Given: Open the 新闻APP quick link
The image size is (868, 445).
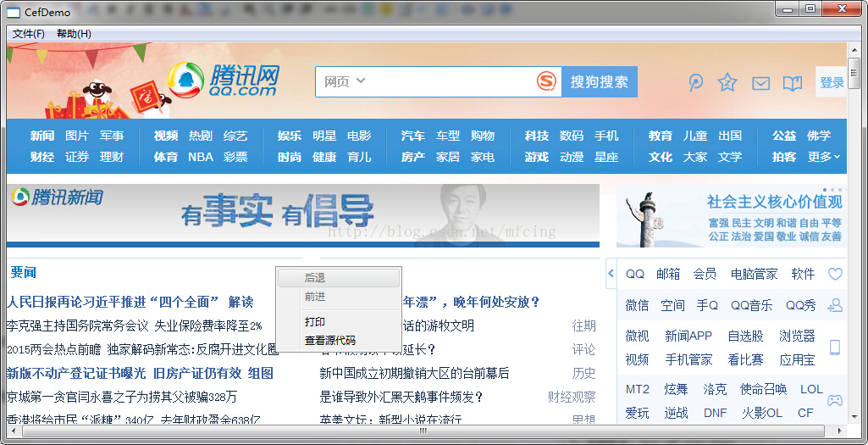Looking at the screenshot, I should (688, 336).
